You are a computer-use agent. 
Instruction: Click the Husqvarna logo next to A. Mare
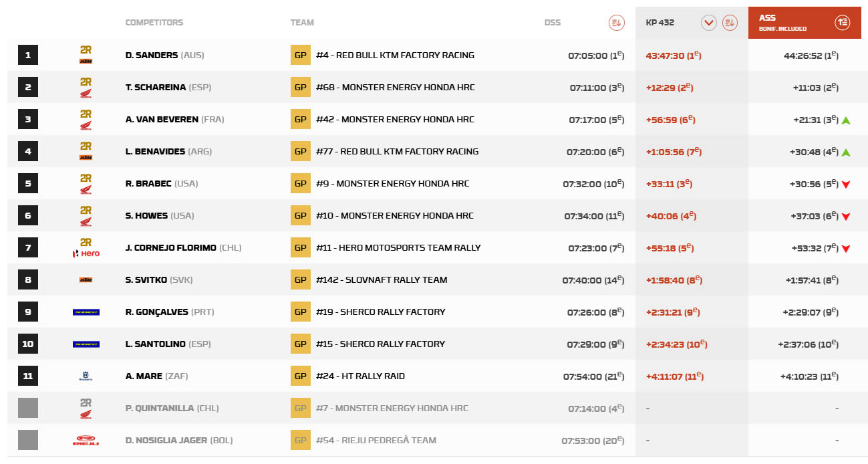(x=86, y=376)
